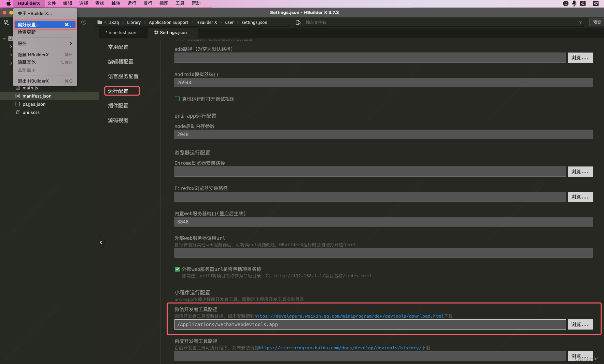The image size is (604, 364).
Task: Switch to the Settings.json tab
Action: (172, 32)
